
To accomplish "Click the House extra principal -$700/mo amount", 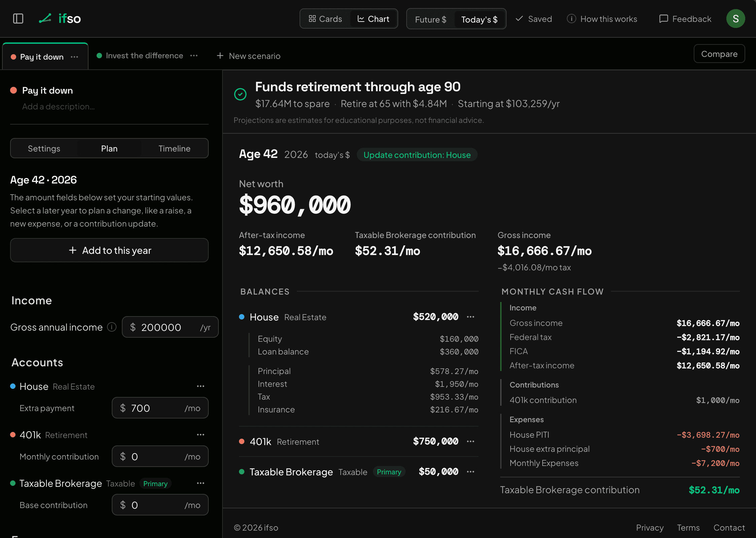I will pos(720,449).
